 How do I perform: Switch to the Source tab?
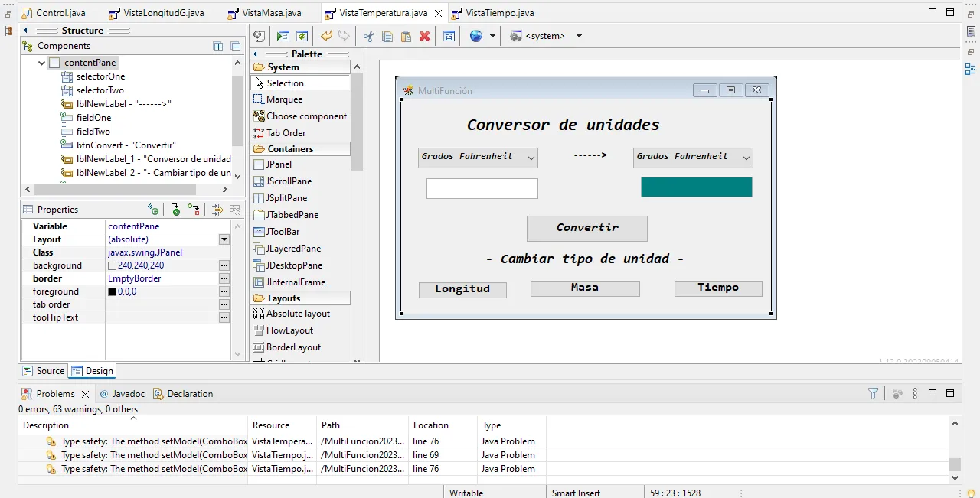(44, 371)
